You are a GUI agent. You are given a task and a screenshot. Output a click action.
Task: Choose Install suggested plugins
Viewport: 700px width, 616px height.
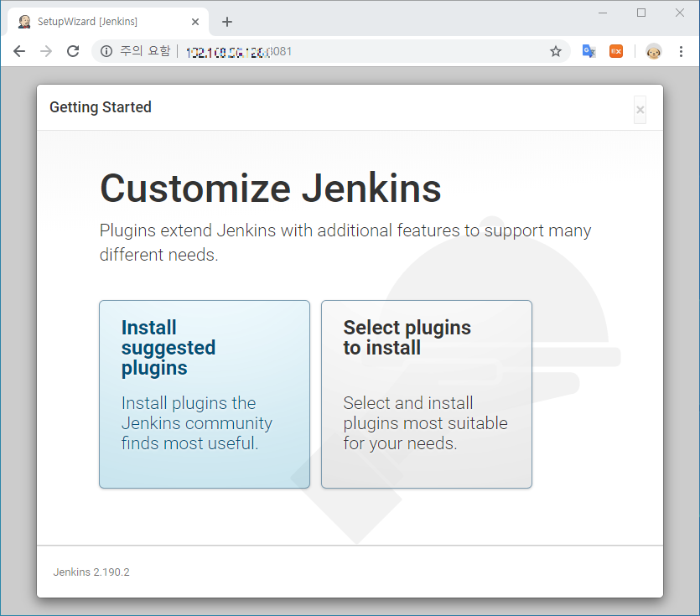205,394
